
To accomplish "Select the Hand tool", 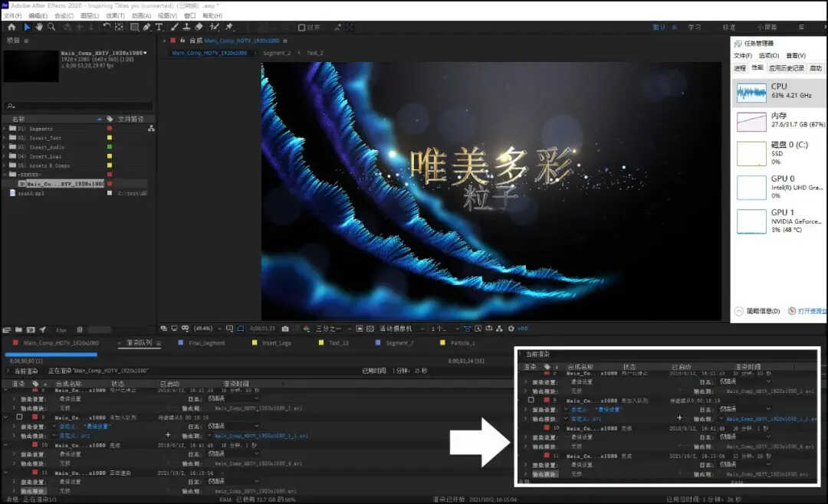I will tap(39, 27).
